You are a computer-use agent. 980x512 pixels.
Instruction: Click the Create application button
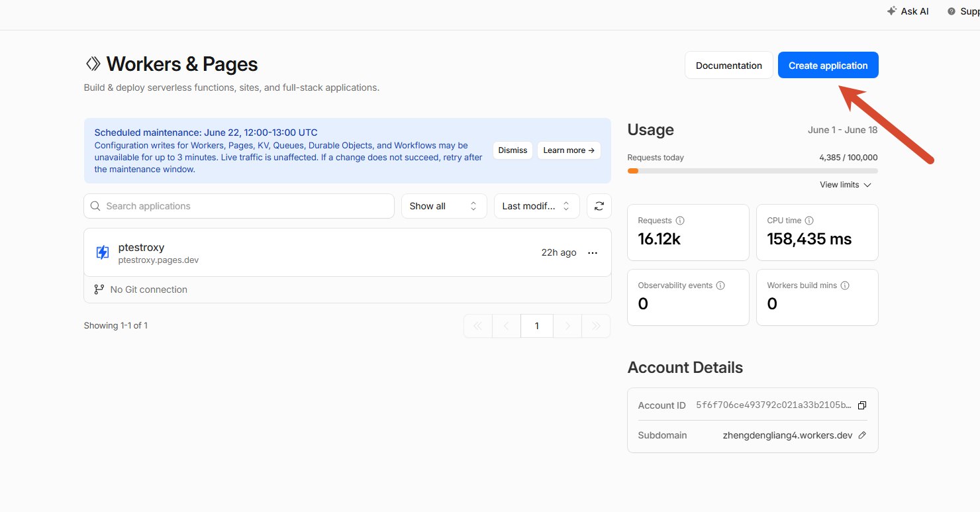pos(828,65)
